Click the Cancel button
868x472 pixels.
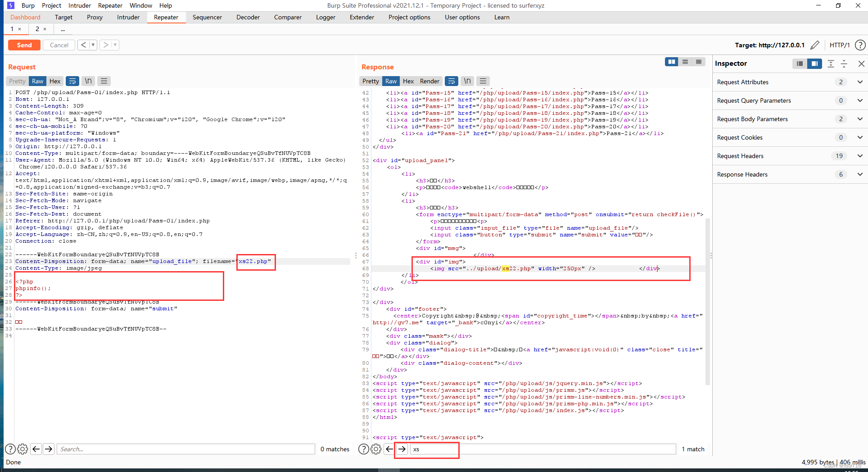point(59,45)
